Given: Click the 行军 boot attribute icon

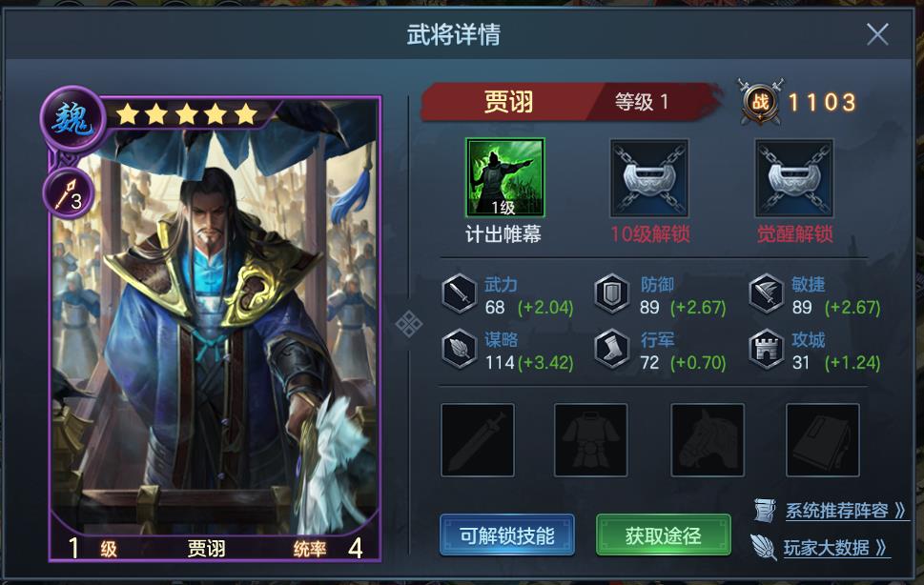Looking at the screenshot, I should click(x=611, y=349).
